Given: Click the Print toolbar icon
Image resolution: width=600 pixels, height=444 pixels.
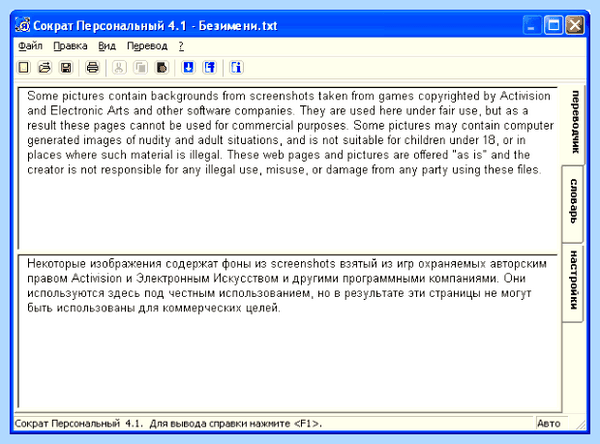Looking at the screenshot, I should pyautogui.click(x=92, y=68).
